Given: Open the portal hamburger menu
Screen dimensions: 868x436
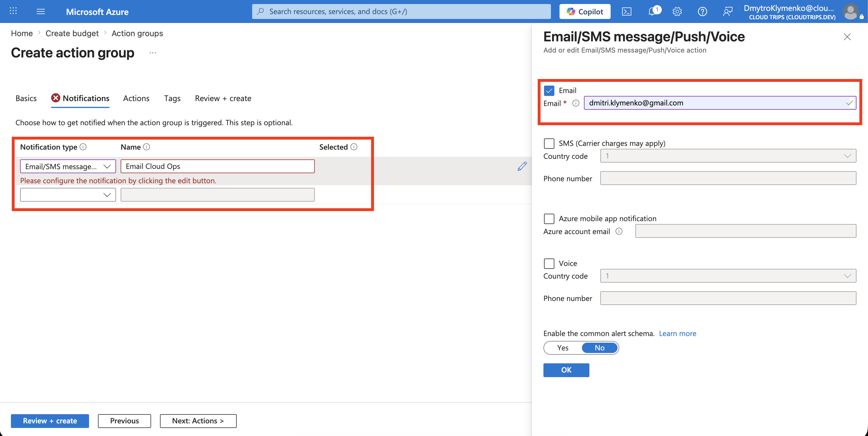Looking at the screenshot, I should coord(41,11).
